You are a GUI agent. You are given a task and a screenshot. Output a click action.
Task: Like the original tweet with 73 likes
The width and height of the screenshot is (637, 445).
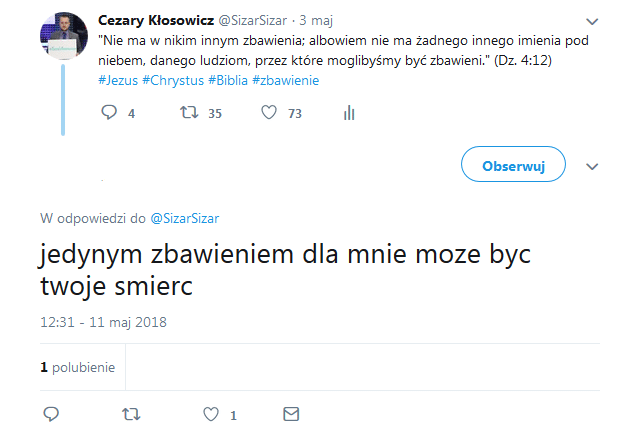click(x=269, y=114)
